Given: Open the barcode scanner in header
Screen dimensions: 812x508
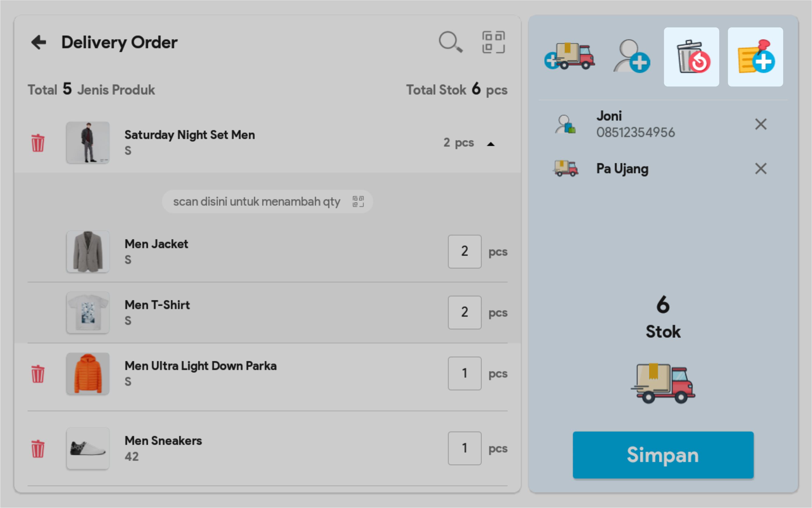Looking at the screenshot, I should (x=493, y=42).
